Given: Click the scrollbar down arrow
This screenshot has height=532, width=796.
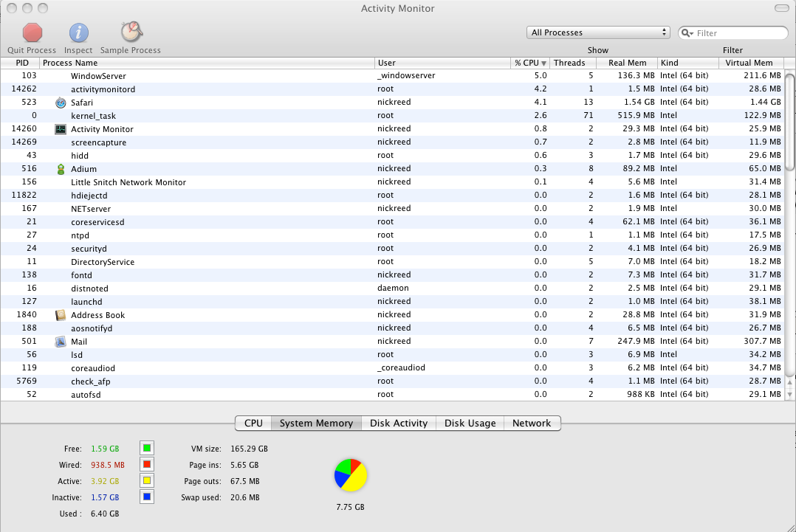Looking at the screenshot, I should [x=789, y=394].
